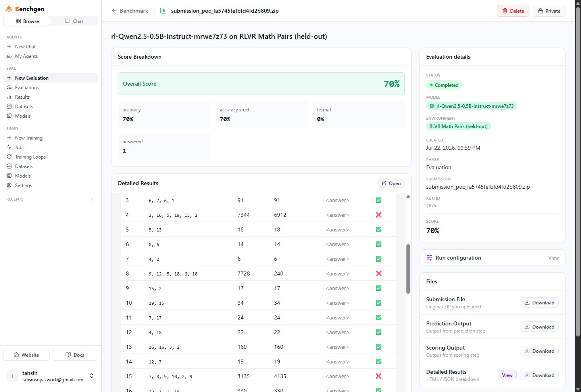The width and height of the screenshot is (581, 392).
Task: Click the Run configuration sliders icon
Action: (x=429, y=258)
